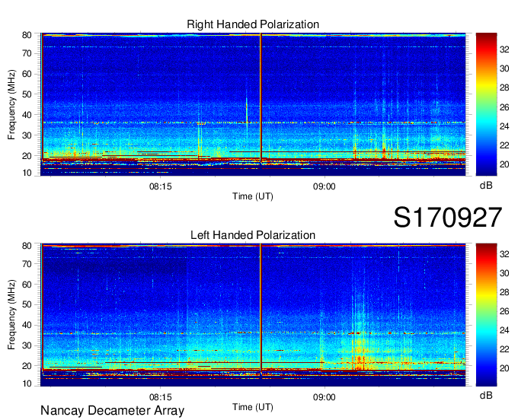
Task: Click the 'dB' unit under bottom color bar
Action: click(x=486, y=395)
